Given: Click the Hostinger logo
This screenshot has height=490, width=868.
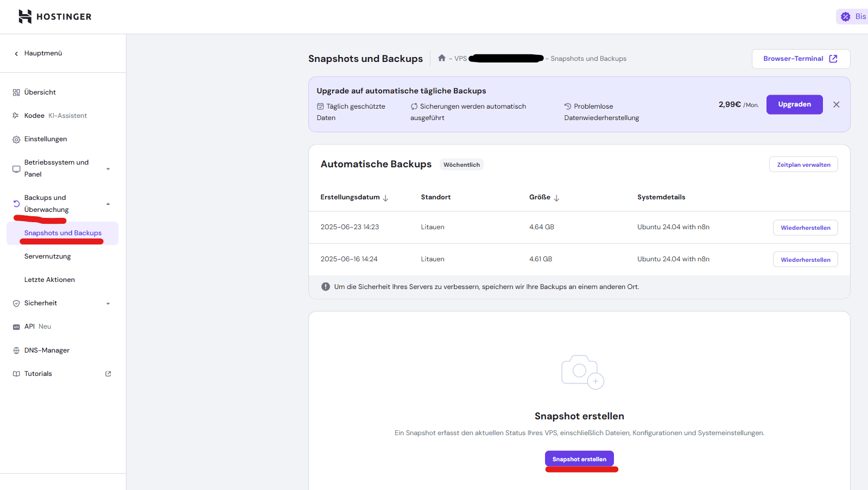Looking at the screenshot, I should click(55, 16).
